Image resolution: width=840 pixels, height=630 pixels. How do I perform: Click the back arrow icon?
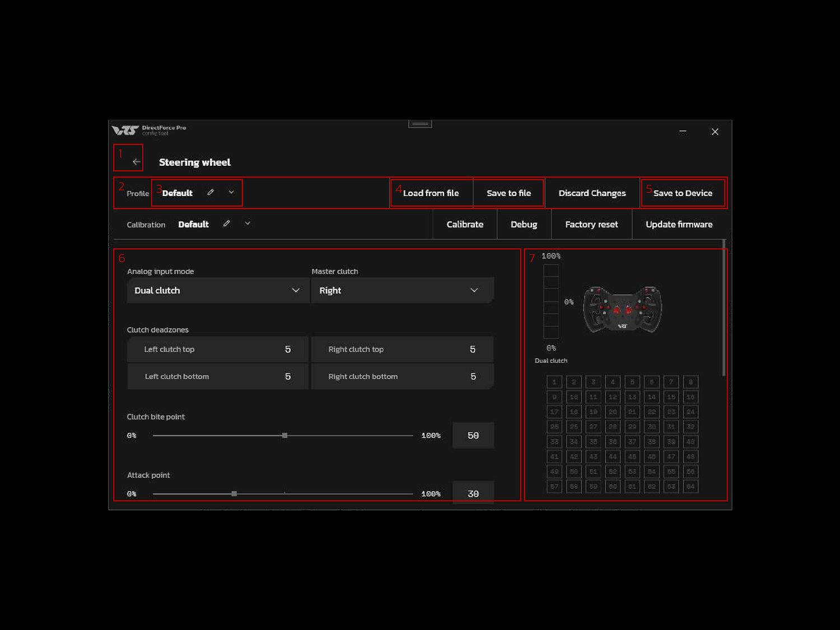coord(136,162)
